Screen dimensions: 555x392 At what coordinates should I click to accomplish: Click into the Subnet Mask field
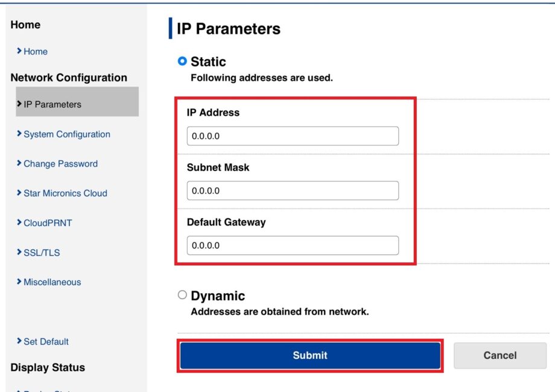coord(293,191)
